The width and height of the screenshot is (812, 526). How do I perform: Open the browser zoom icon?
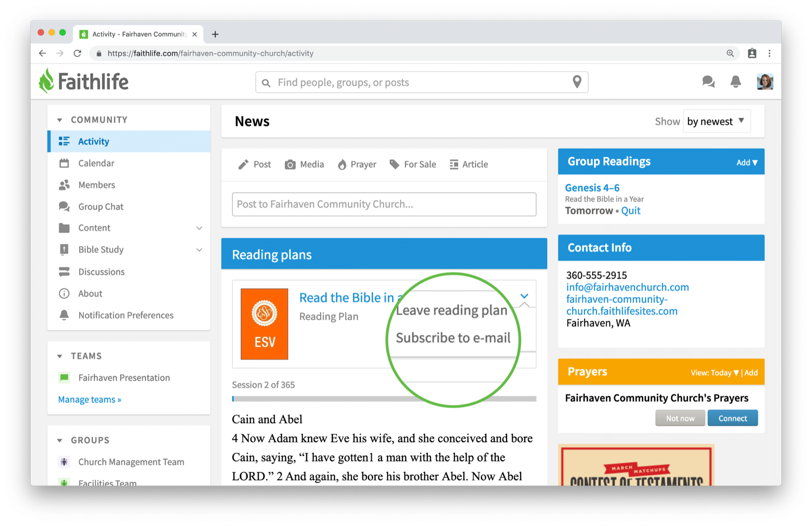[730, 53]
